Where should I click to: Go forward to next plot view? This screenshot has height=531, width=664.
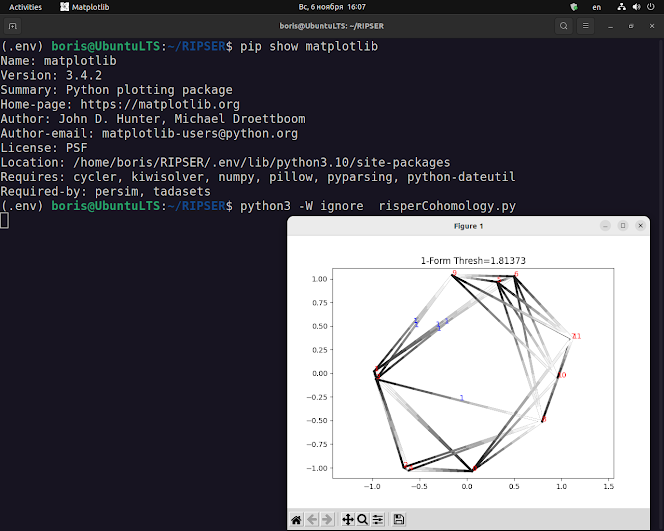[327, 519]
